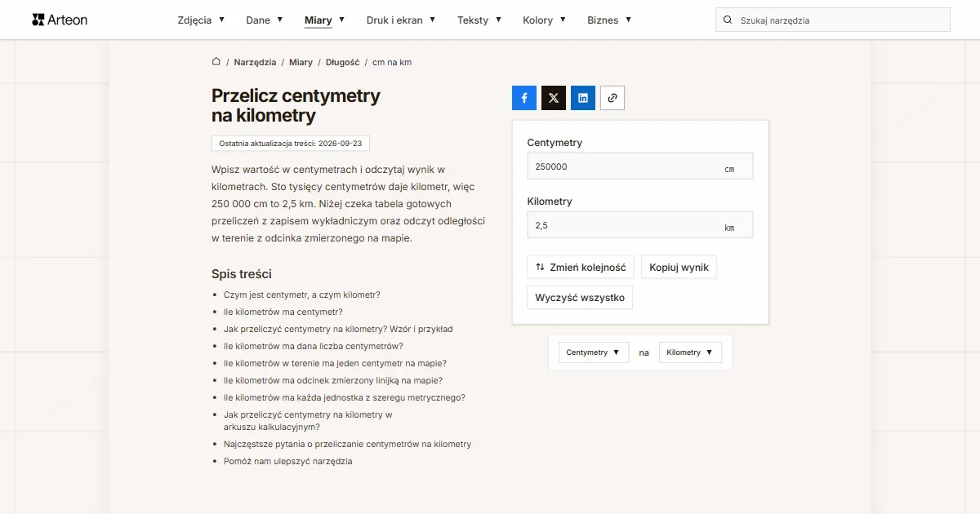Jump to 'Jak przeliczyć centymetry na kilometry? Wzór i przykład'
The height and width of the screenshot is (514, 980).
point(338,329)
